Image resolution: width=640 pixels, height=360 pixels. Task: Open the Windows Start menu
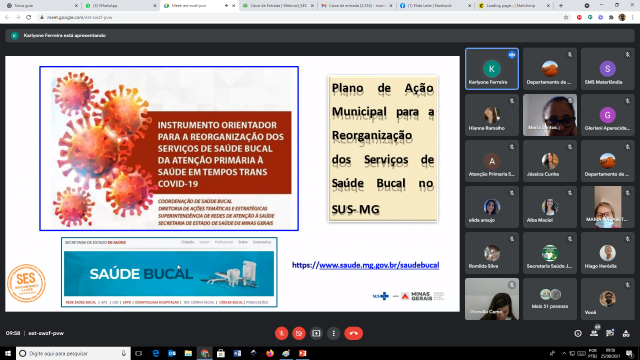[x=8, y=353]
